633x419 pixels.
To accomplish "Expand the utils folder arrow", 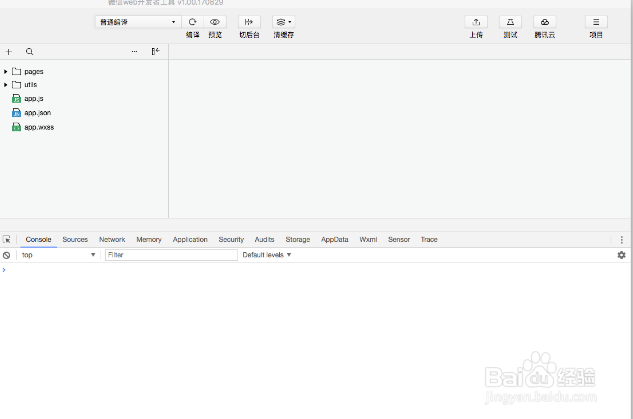I will tap(6, 85).
